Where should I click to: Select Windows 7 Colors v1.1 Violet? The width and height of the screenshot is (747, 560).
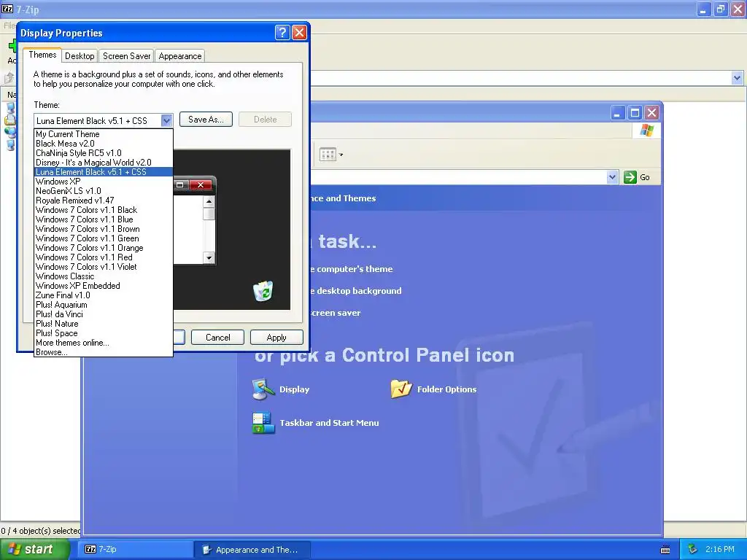[104, 267]
